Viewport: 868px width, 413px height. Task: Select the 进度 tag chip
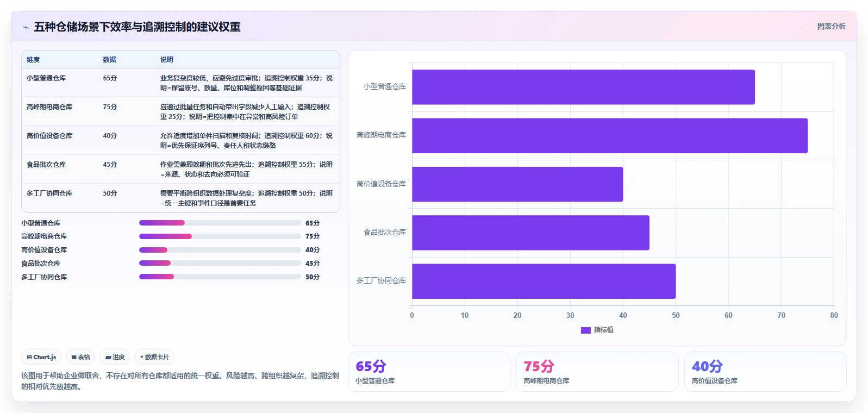pyautogui.click(x=115, y=357)
